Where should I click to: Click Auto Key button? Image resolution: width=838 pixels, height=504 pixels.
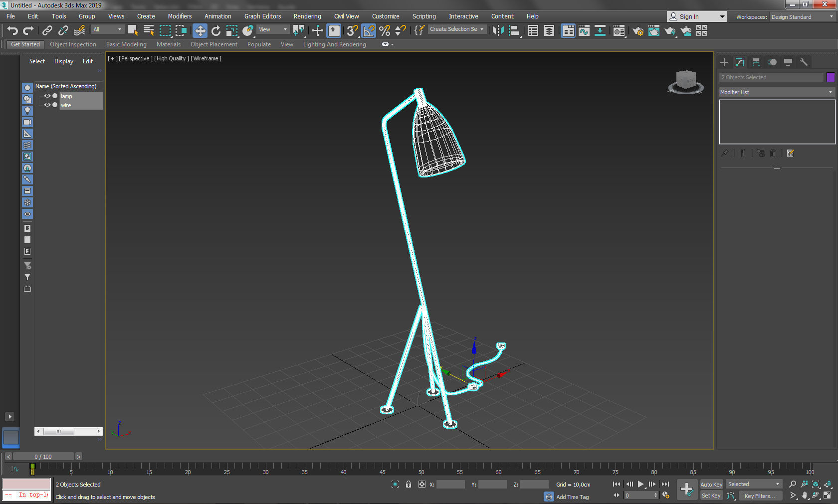(x=711, y=485)
